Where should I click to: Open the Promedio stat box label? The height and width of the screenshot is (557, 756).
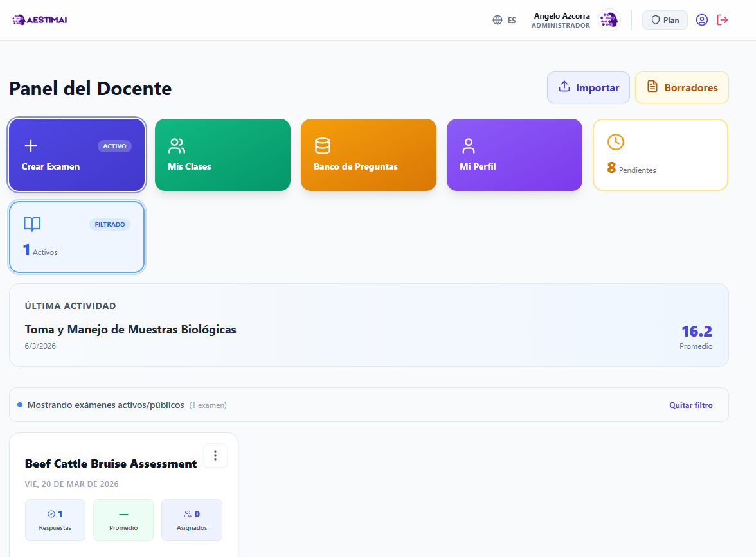[x=123, y=528]
